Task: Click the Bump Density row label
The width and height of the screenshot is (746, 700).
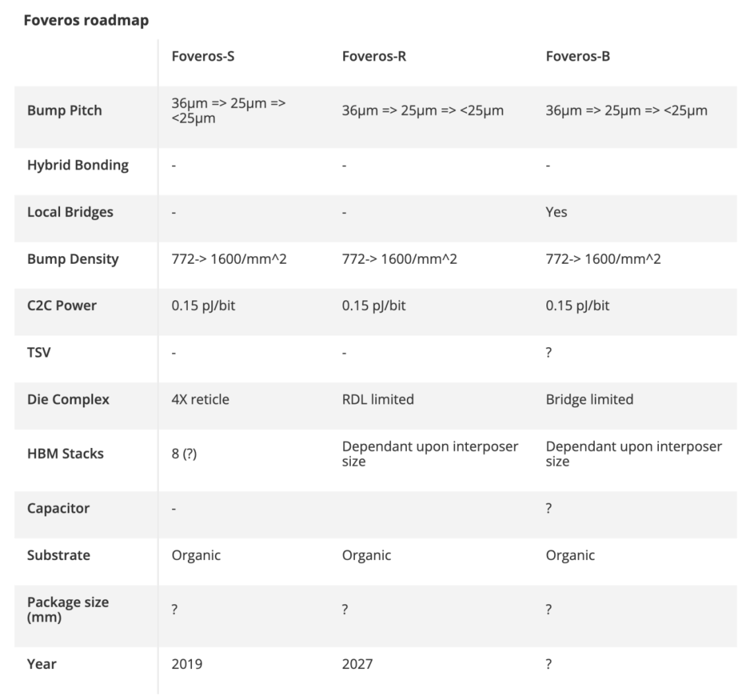Action: (73, 259)
